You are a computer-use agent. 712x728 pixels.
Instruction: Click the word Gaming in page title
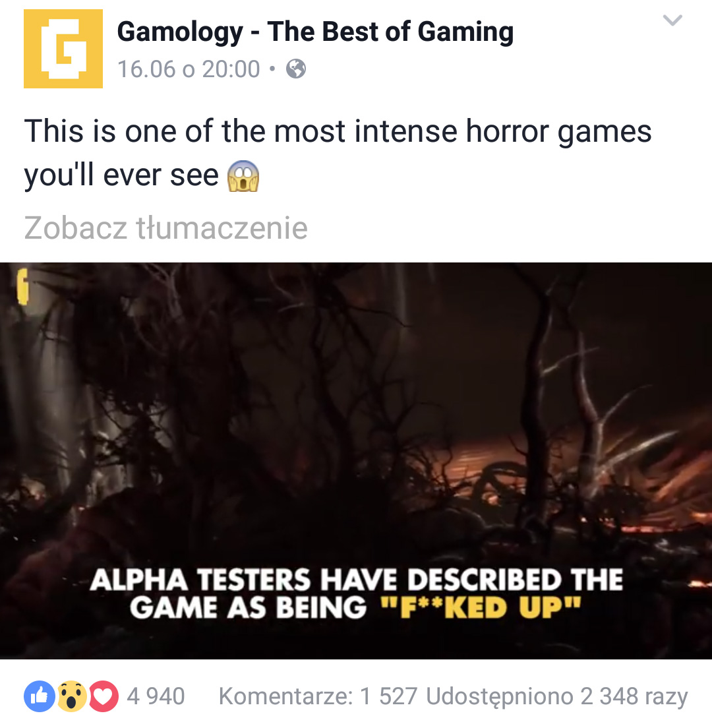click(465, 32)
